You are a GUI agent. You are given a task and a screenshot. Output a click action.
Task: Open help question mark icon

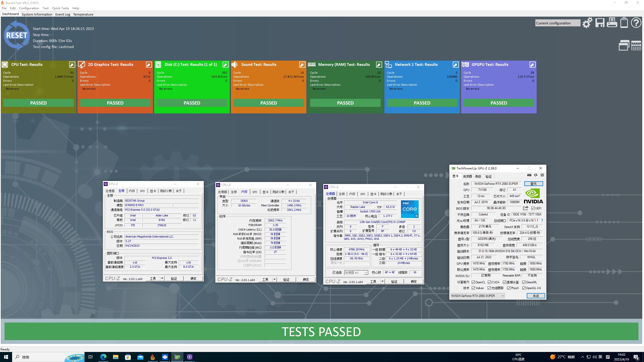tap(636, 23)
